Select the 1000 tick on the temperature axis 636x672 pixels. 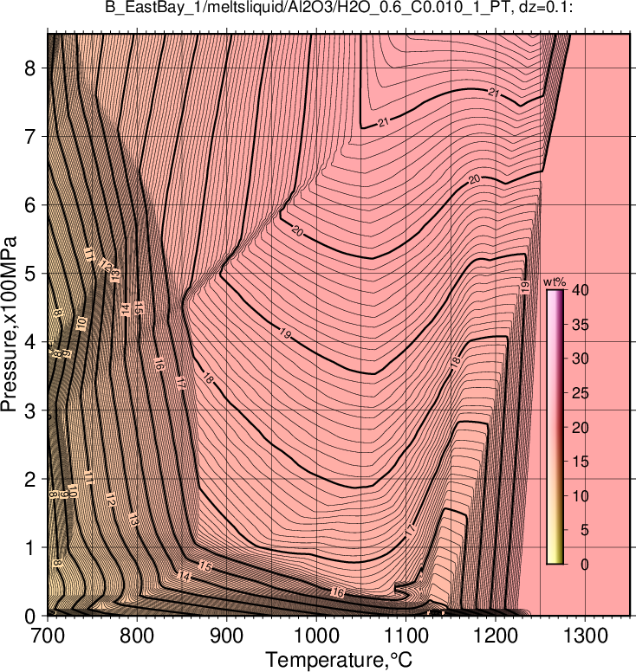316,636
